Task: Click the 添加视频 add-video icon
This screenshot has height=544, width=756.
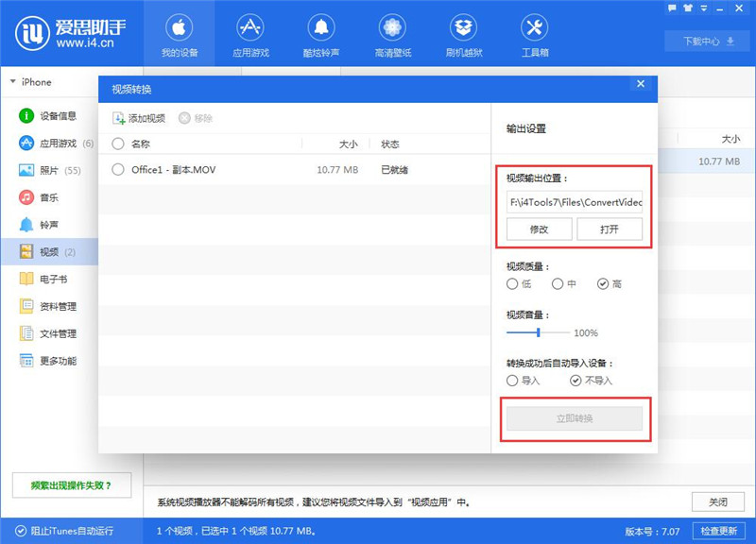Action: pyautogui.click(x=118, y=116)
